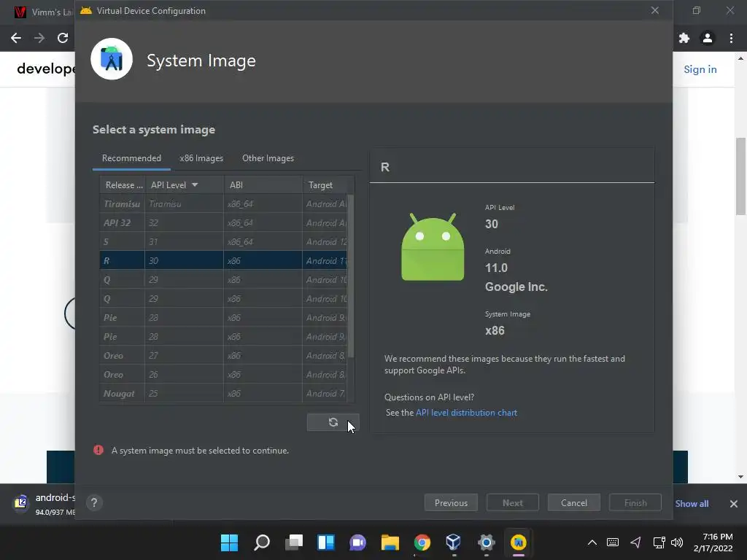Open Widgets from the taskbar

[x=326, y=542]
